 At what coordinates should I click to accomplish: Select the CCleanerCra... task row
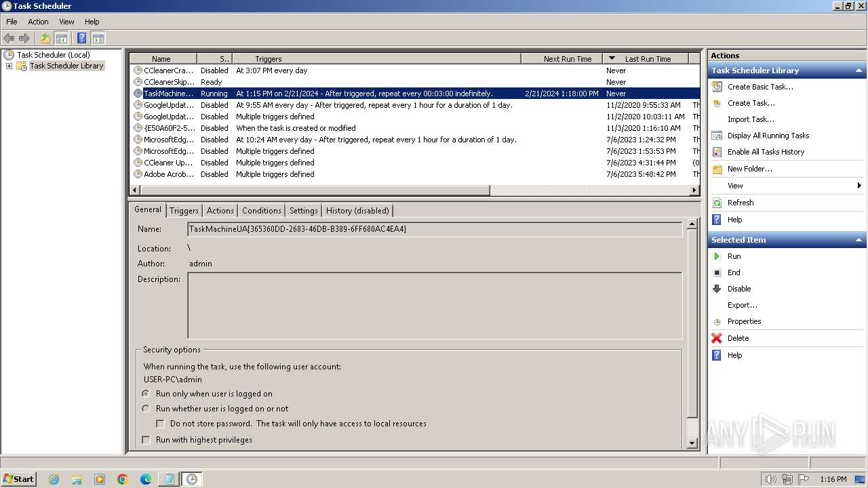pyautogui.click(x=414, y=70)
